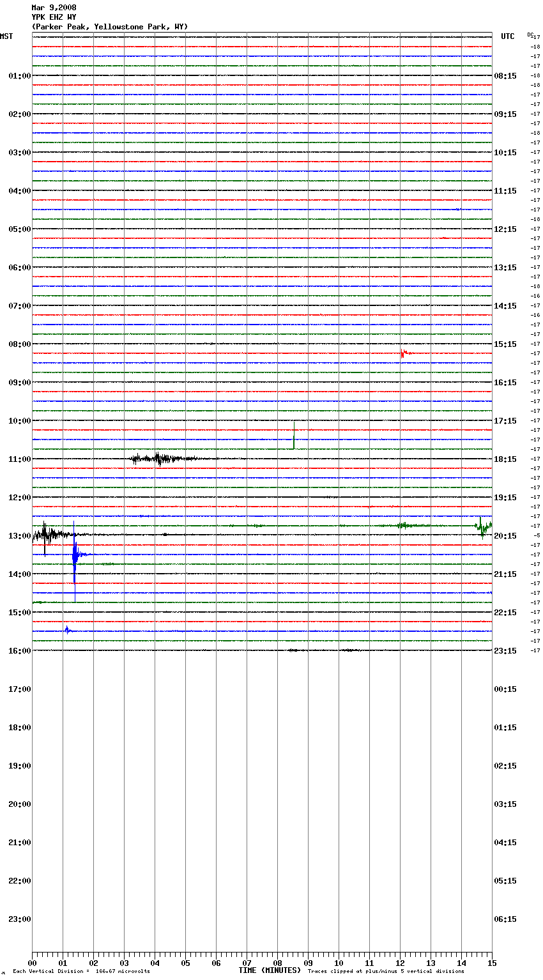The image size is (543, 980).
Task: Click the 15:15 UTC time label
Action: [505, 344]
